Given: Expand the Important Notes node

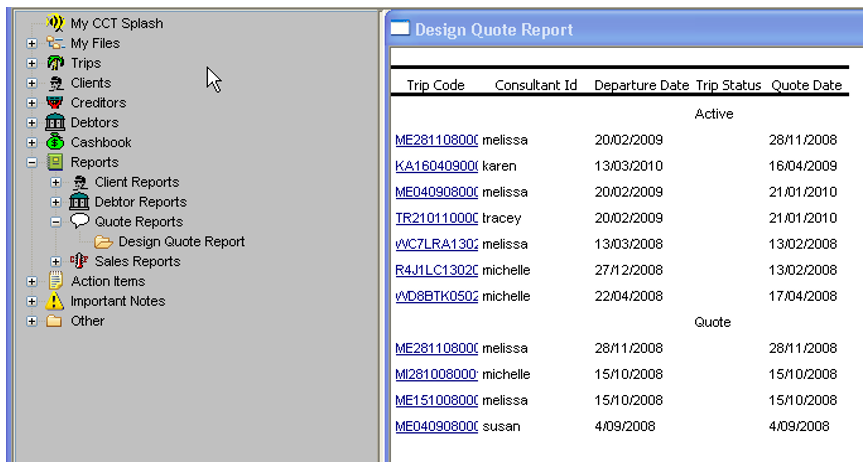Looking at the screenshot, I should 31,301.
